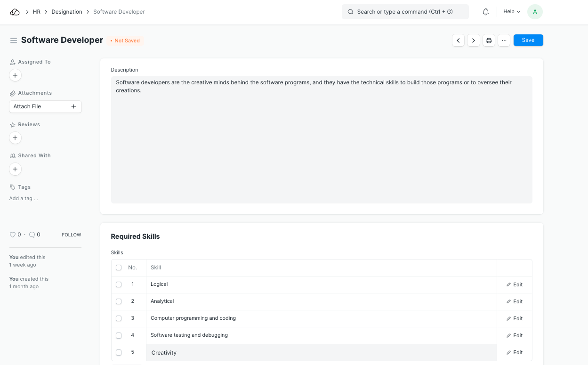Click the Save button

click(x=528, y=41)
